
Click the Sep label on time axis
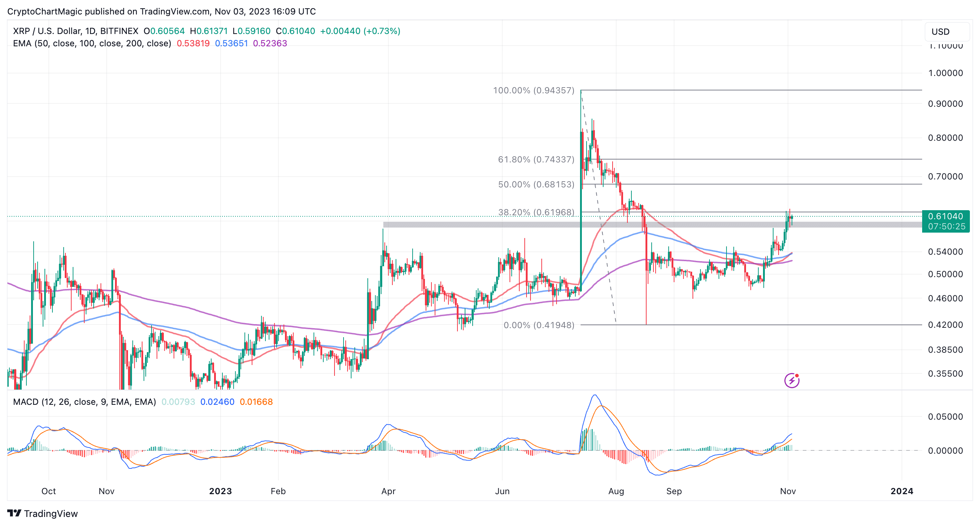coord(674,491)
